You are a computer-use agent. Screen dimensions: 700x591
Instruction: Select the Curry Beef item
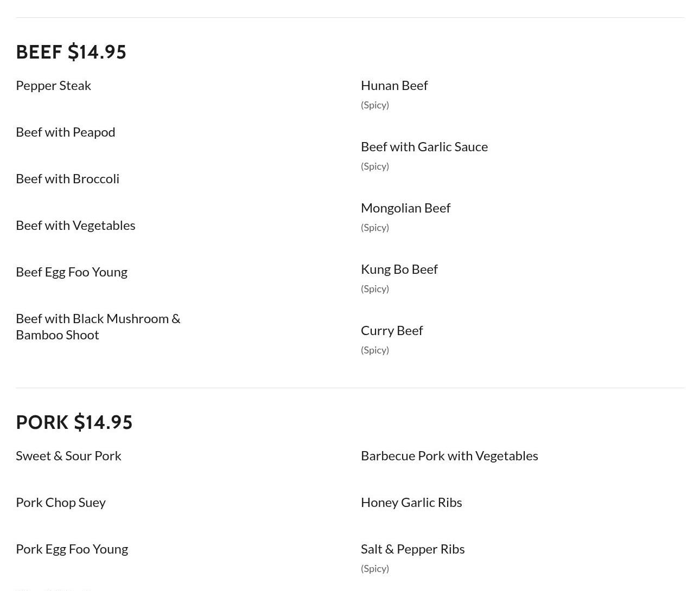[x=391, y=331]
